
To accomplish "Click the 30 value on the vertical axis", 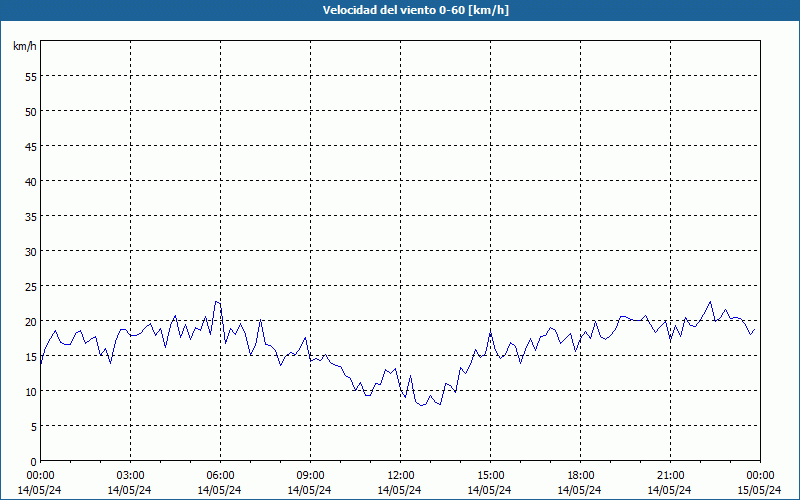I will point(31,252).
